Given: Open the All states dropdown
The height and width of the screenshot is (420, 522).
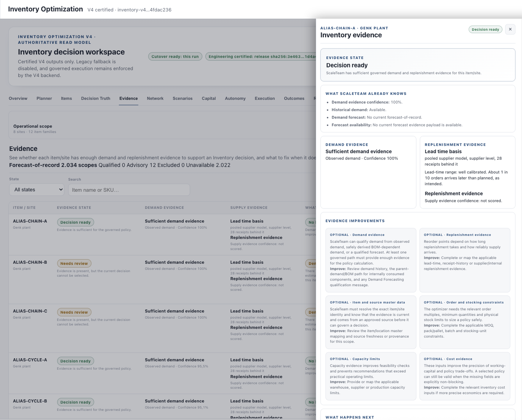Looking at the screenshot, I should click(x=37, y=190).
